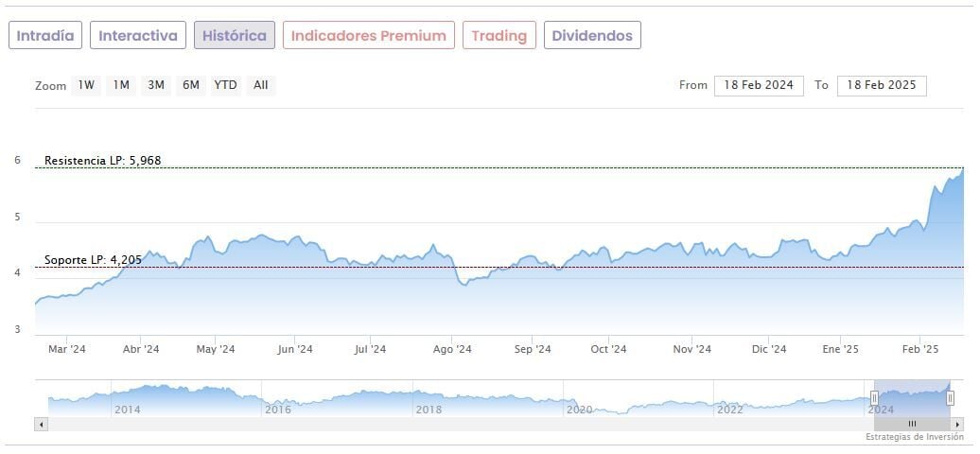Click the scrollbar right arrow
Viewport: 980px width, 454px height.
957,425
